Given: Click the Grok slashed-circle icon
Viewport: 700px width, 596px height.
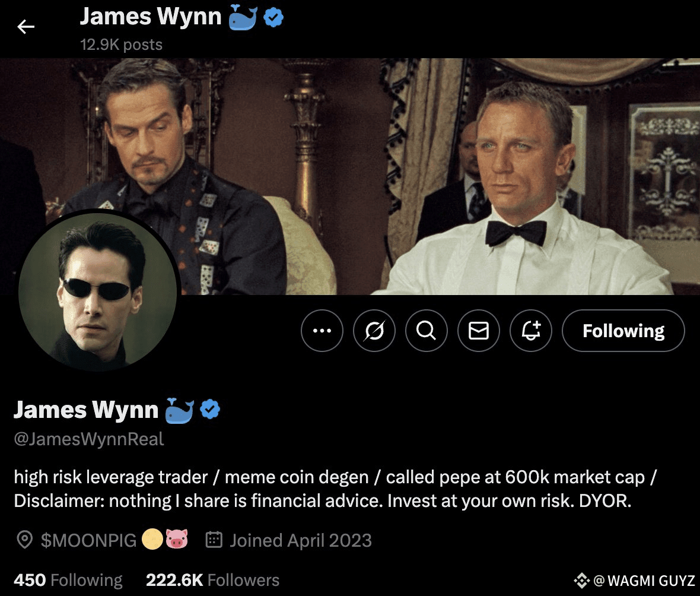Looking at the screenshot, I should click(x=374, y=331).
